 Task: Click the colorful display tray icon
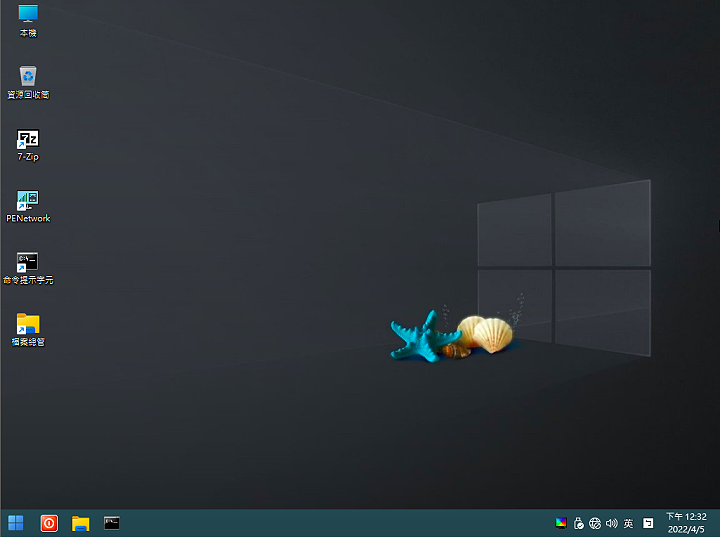pyautogui.click(x=561, y=523)
